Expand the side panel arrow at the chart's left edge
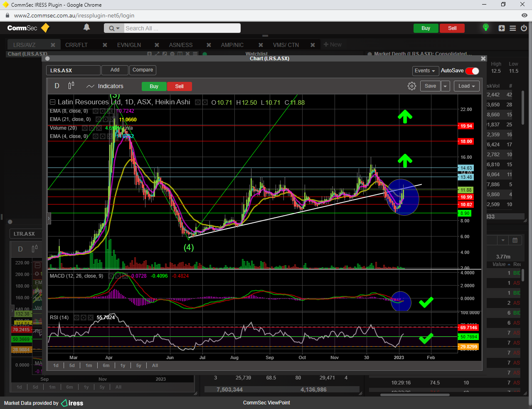The image size is (532, 409). [49, 218]
